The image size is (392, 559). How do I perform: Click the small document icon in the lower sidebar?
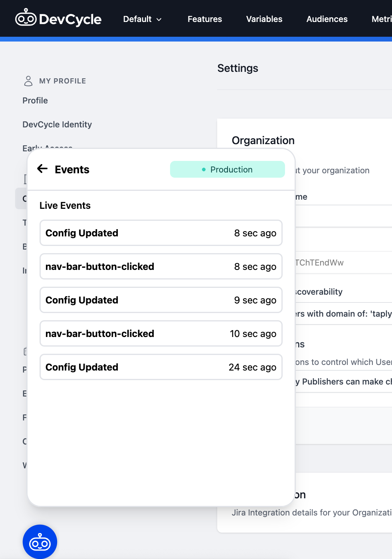[x=26, y=352]
